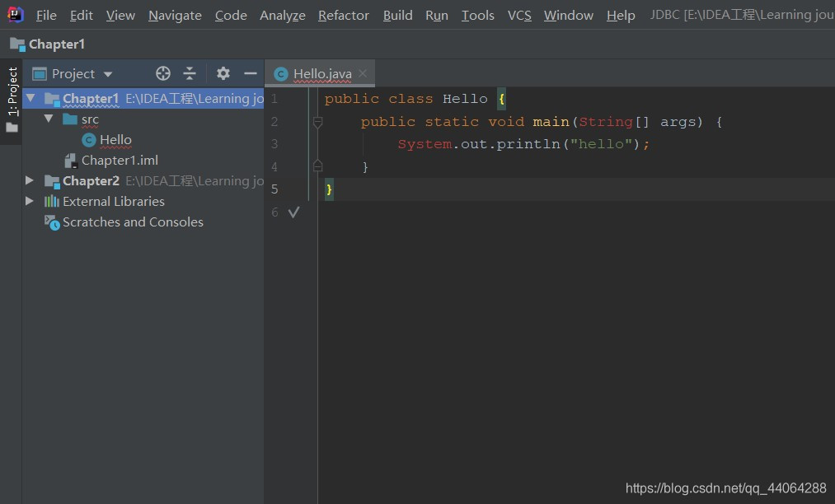835x504 pixels.
Task: Open the Window menu
Action: [568, 16]
